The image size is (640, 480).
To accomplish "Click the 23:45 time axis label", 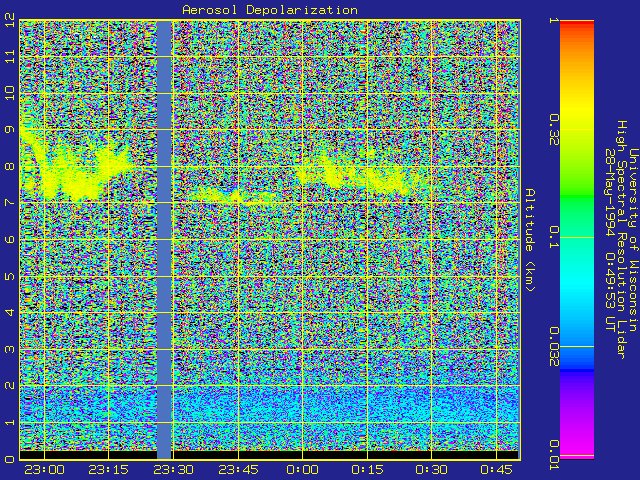I will point(238,469).
